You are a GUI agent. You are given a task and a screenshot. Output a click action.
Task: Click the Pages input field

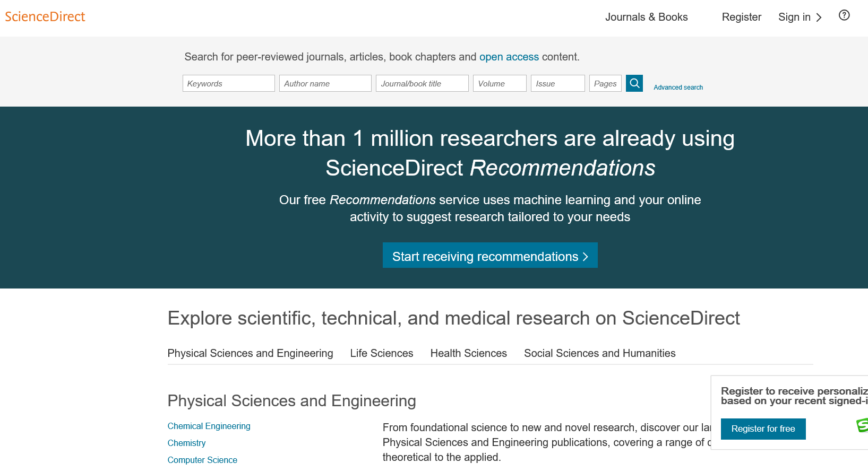point(605,83)
